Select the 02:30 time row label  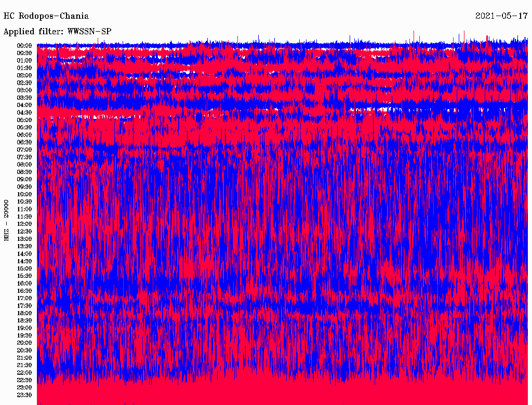24,83
